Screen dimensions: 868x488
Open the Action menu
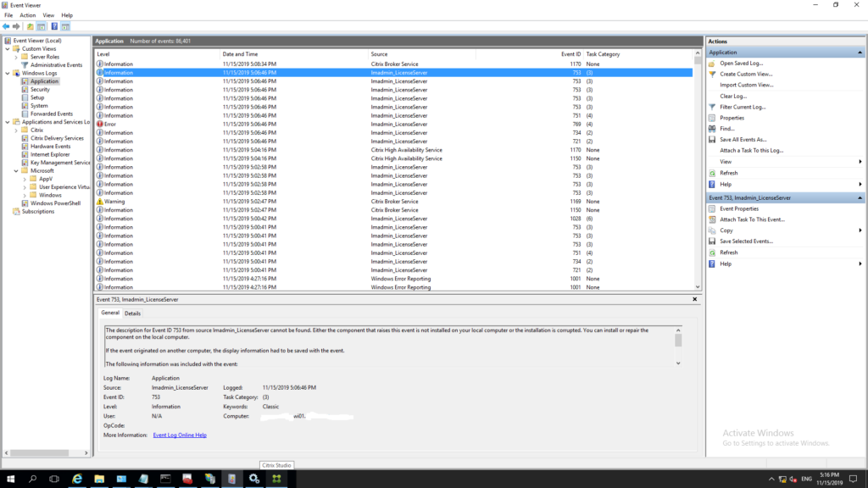[x=27, y=15]
